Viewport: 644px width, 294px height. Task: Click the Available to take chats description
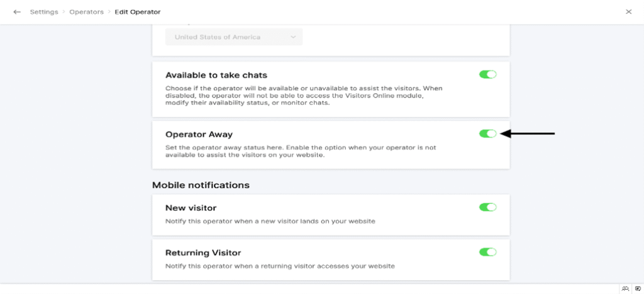click(304, 96)
